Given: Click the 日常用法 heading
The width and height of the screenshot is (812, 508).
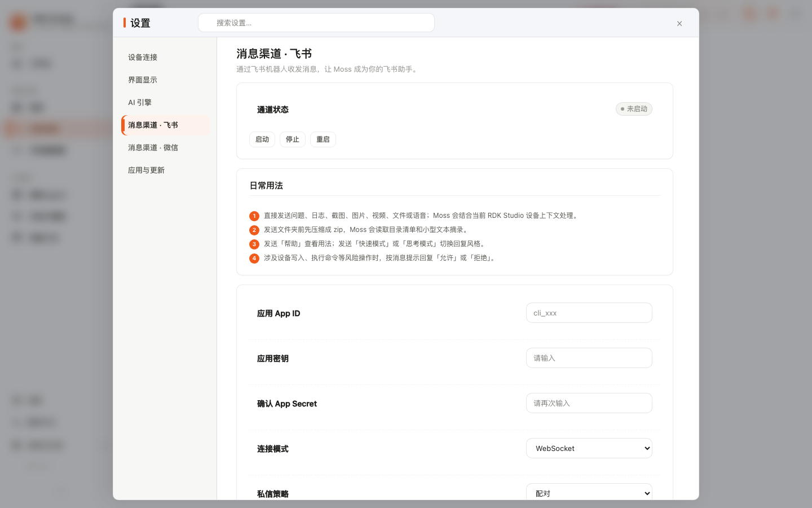Looking at the screenshot, I should 266,186.
